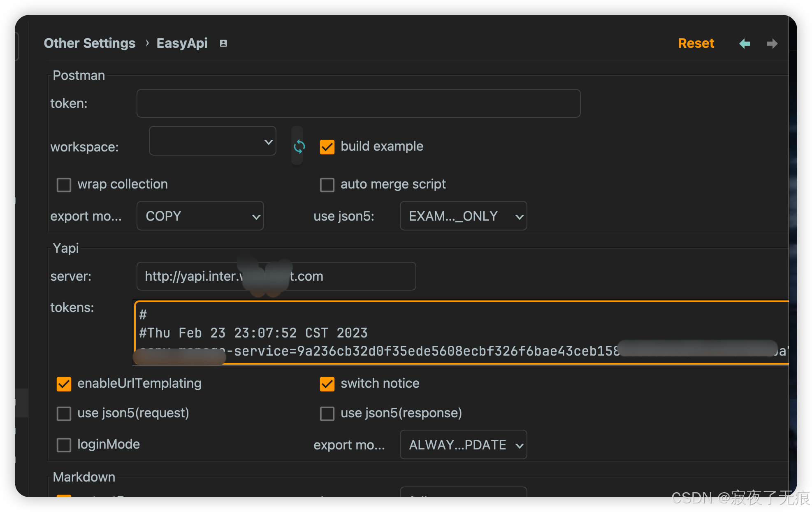Open the ALWAY...PDATE export mode dropdown
The height and width of the screenshot is (512, 812).
pos(463,445)
